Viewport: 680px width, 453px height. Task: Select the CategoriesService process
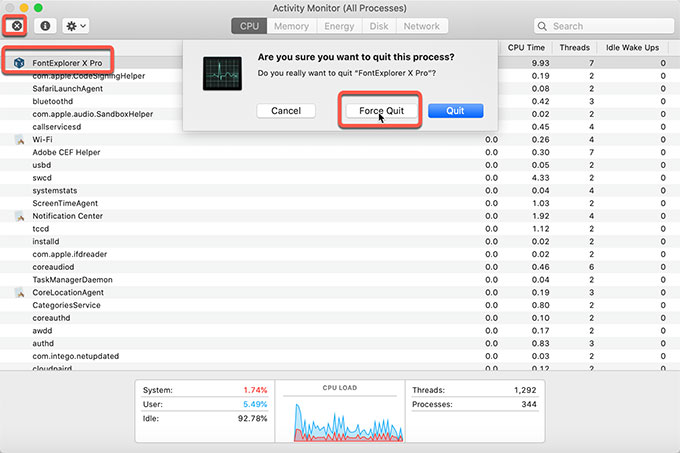pos(66,305)
